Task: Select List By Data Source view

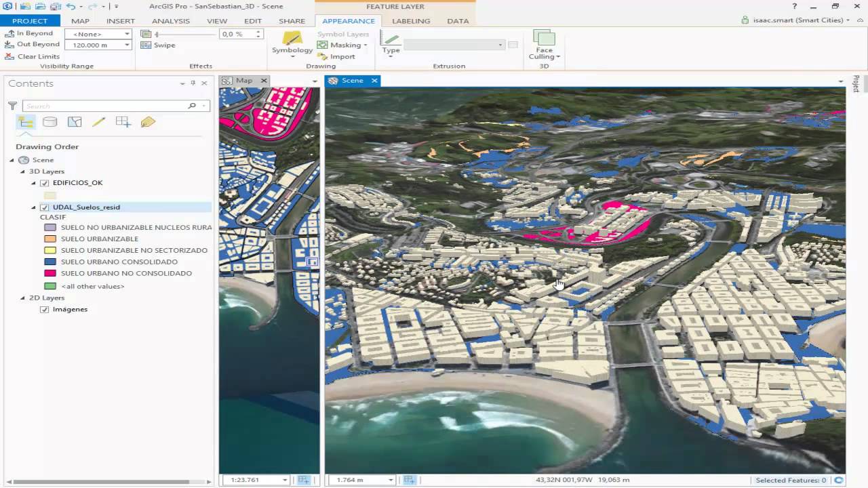Action: (x=50, y=122)
